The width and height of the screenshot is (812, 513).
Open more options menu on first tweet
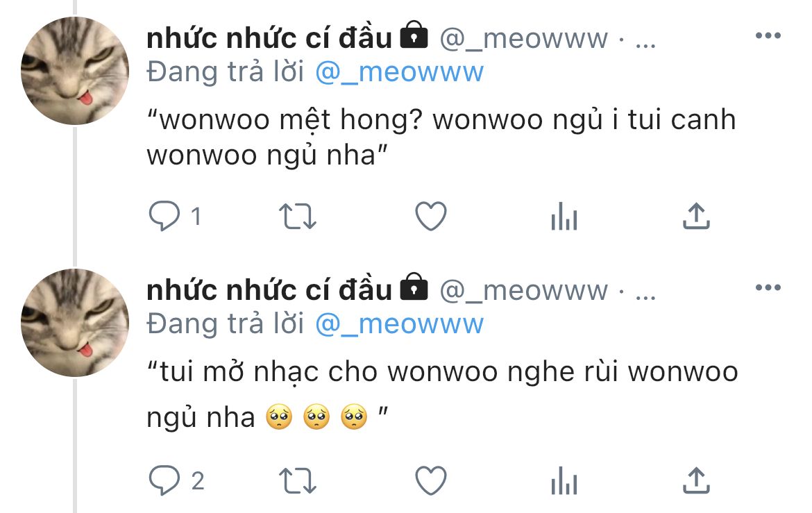768,36
